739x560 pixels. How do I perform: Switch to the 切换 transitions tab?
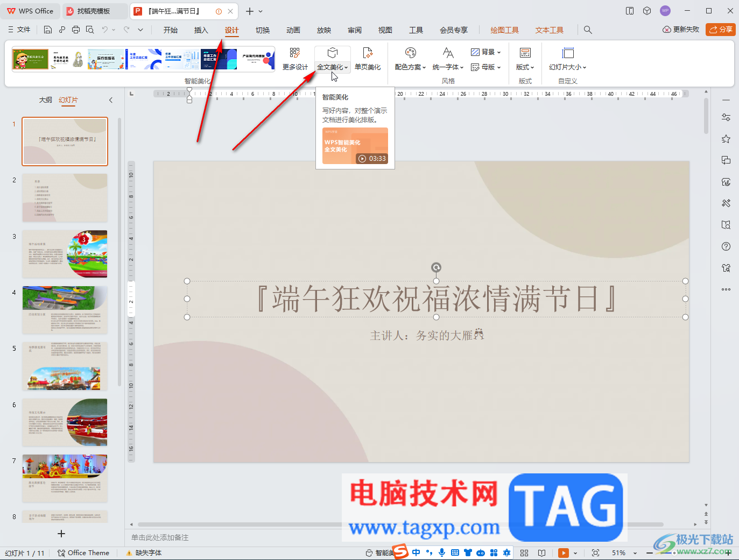click(263, 30)
